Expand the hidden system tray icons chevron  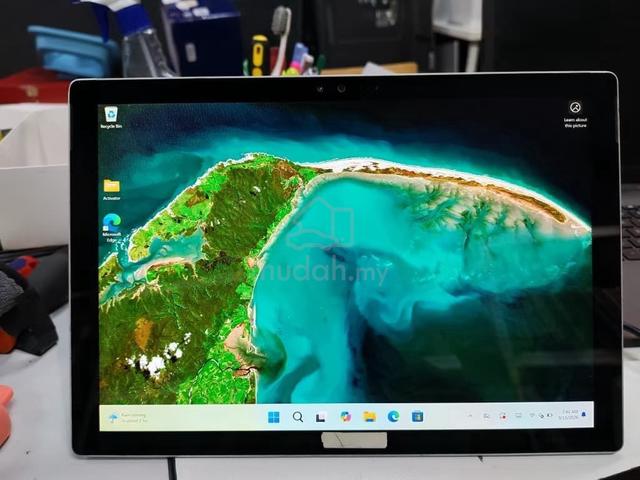470,416
